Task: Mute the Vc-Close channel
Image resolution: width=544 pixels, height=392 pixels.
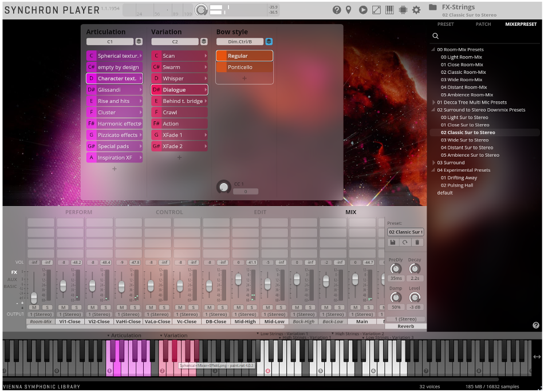Action: pyautogui.click(x=180, y=307)
